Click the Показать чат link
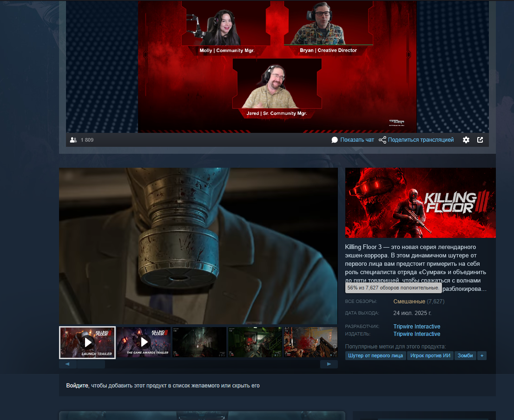514x420 pixels. pos(357,140)
